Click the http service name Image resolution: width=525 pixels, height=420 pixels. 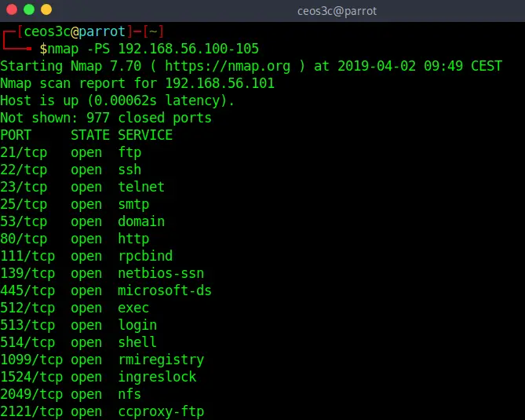(133, 239)
